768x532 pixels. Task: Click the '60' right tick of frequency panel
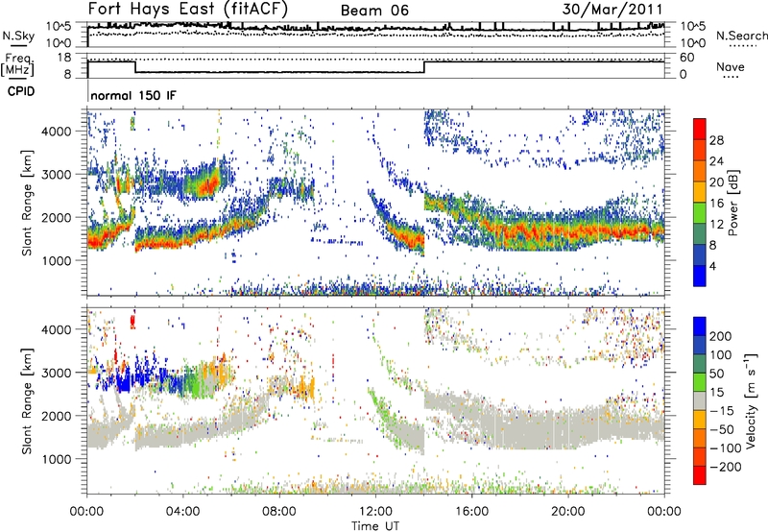tap(687, 58)
